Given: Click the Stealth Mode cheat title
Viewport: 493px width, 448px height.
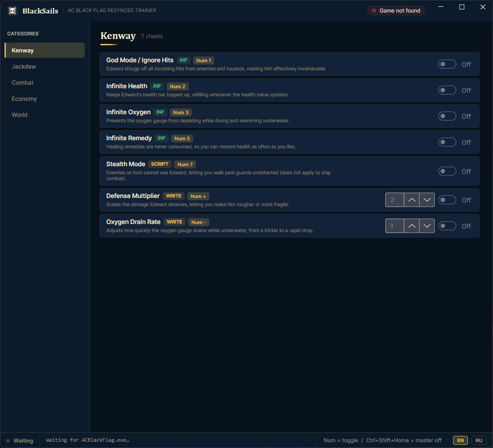Looking at the screenshot, I should [125, 164].
